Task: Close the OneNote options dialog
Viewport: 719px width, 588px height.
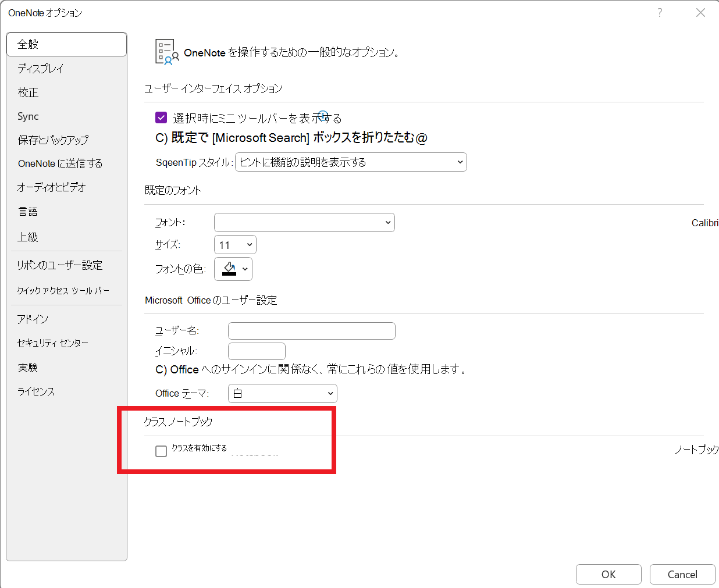Action: point(700,13)
